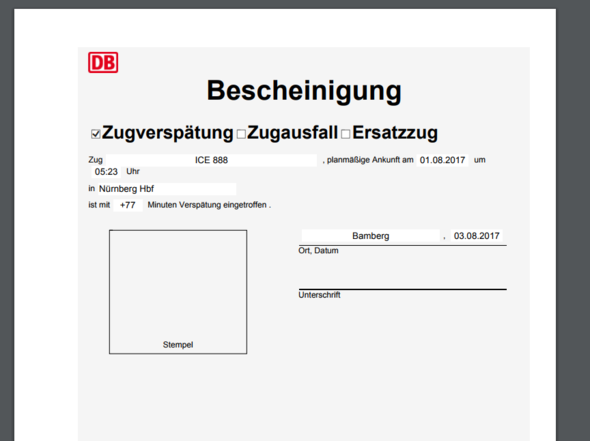Click the Ersatzzug label text
Image resolution: width=590 pixels, height=441 pixels.
(x=395, y=133)
